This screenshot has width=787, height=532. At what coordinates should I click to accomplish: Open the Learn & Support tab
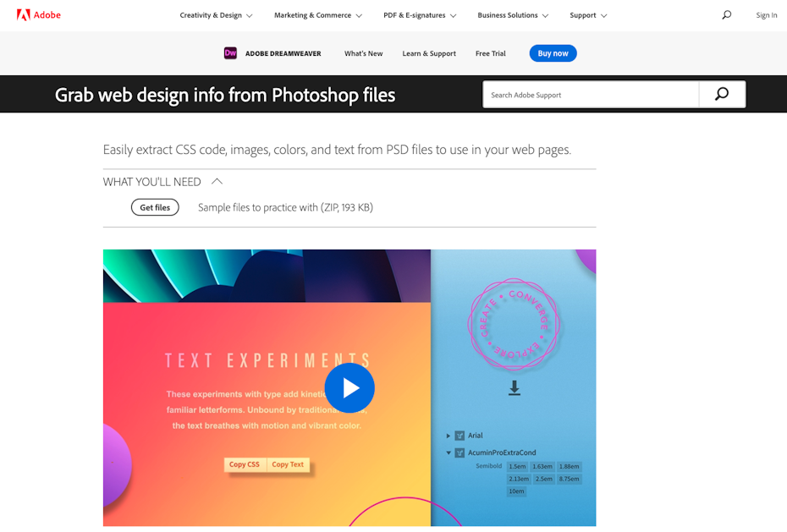[429, 53]
